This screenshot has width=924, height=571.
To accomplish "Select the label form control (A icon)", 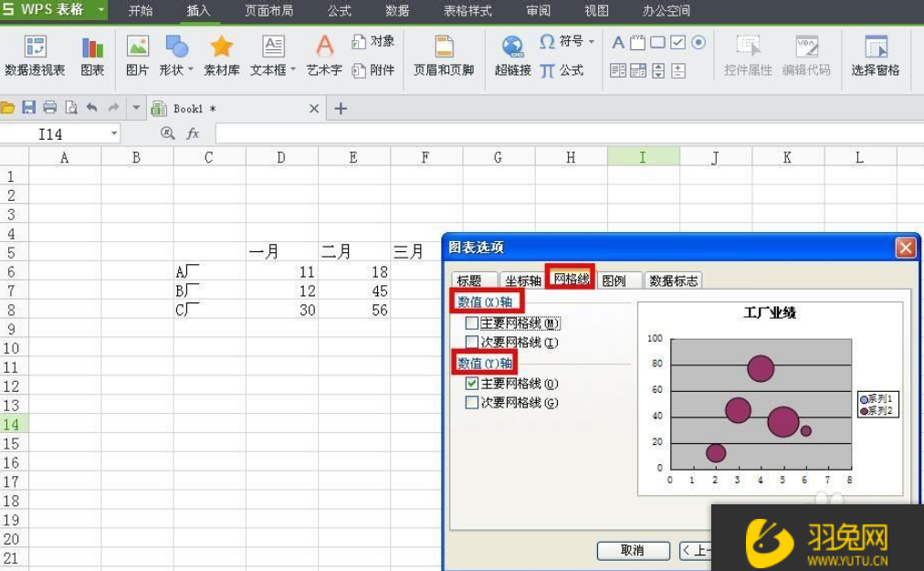I will [x=618, y=42].
